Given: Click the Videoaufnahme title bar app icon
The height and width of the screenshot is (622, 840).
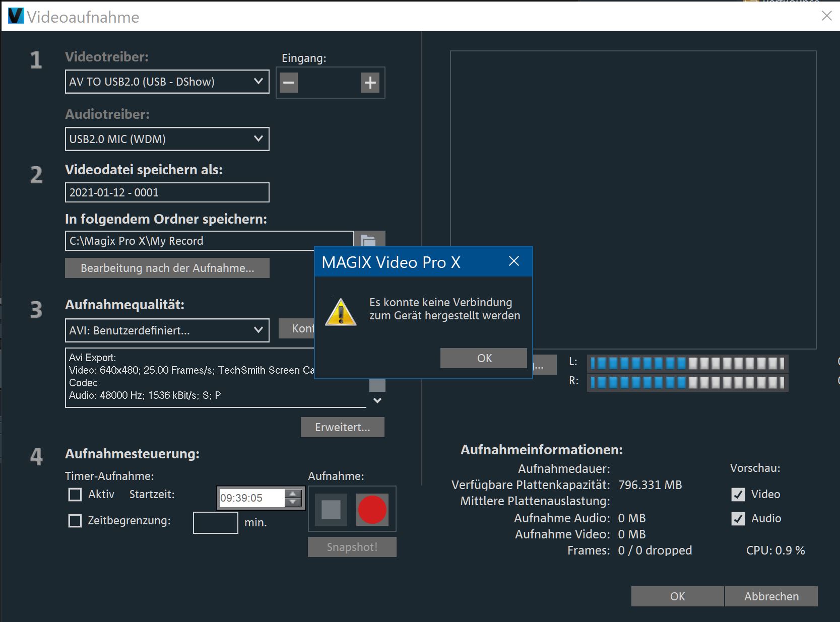Looking at the screenshot, I should 16,16.
